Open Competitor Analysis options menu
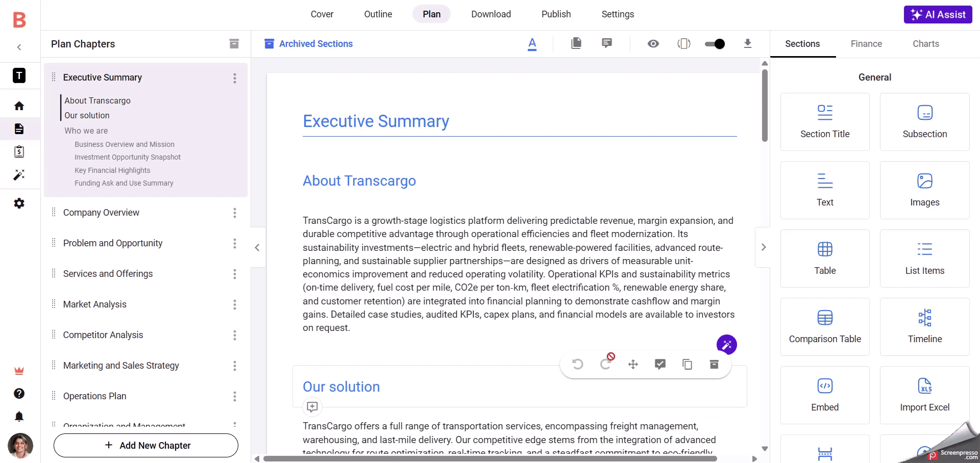Screen dimensions: 980x463 (235, 335)
